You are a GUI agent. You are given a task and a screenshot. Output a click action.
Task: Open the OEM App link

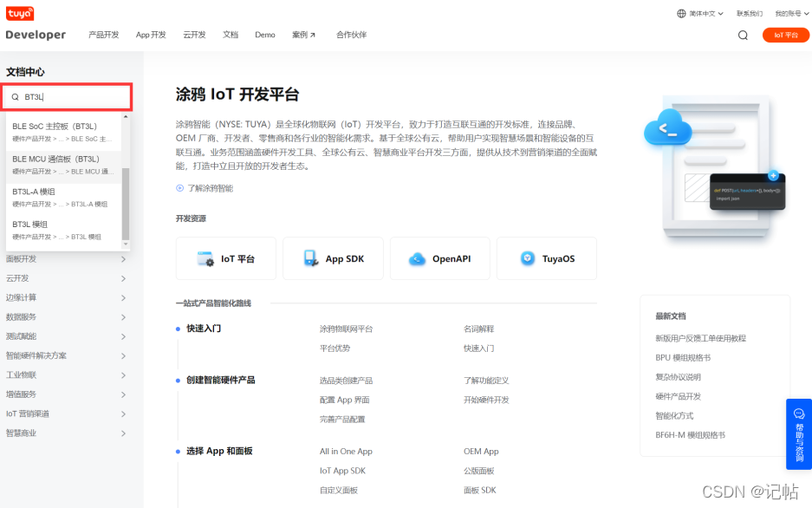481,452
